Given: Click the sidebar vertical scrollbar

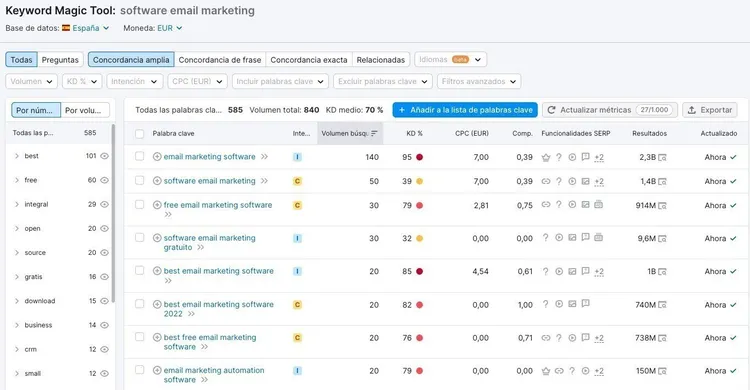Looking at the screenshot, I should click(x=113, y=213).
